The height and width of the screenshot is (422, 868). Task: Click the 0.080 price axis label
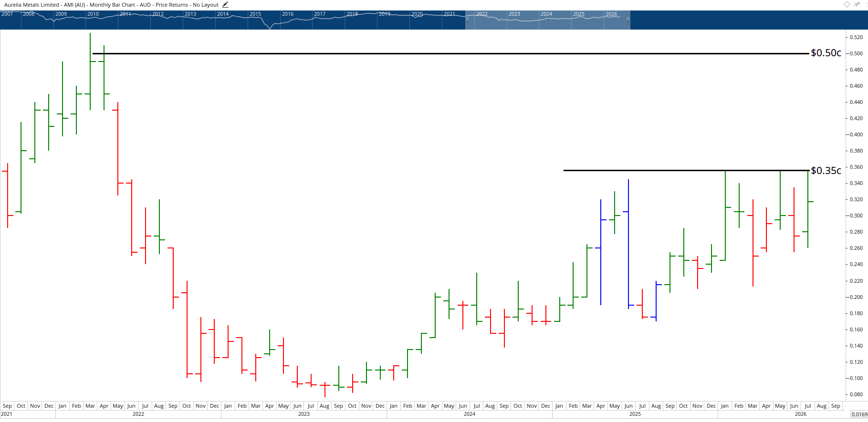click(856, 394)
